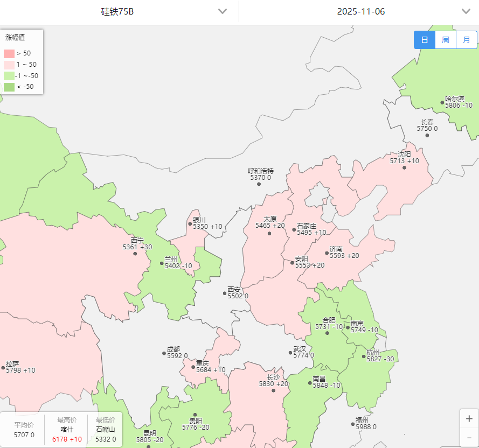Click the chevron beside the date 2025-11-06
The height and width of the screenshot is (448, 479).
[466, 12]
